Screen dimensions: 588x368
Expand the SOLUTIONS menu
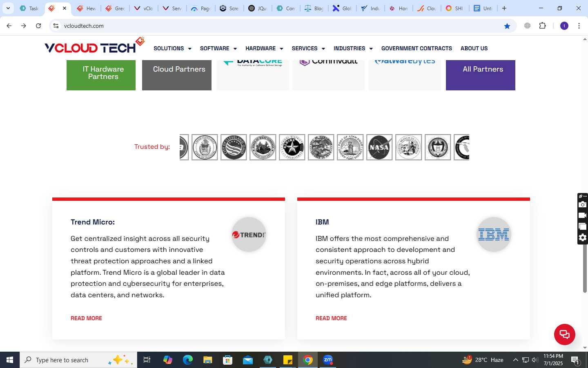(x=172, y=48)
